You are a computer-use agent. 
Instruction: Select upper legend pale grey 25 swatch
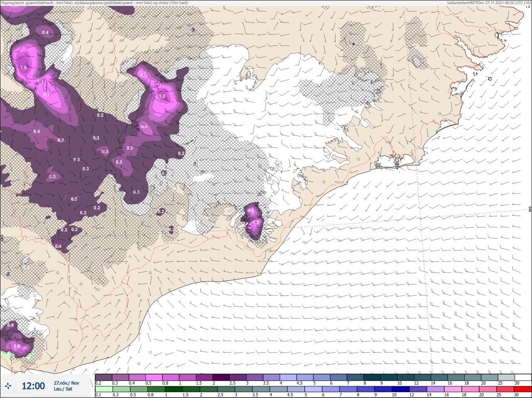(507, 377)
